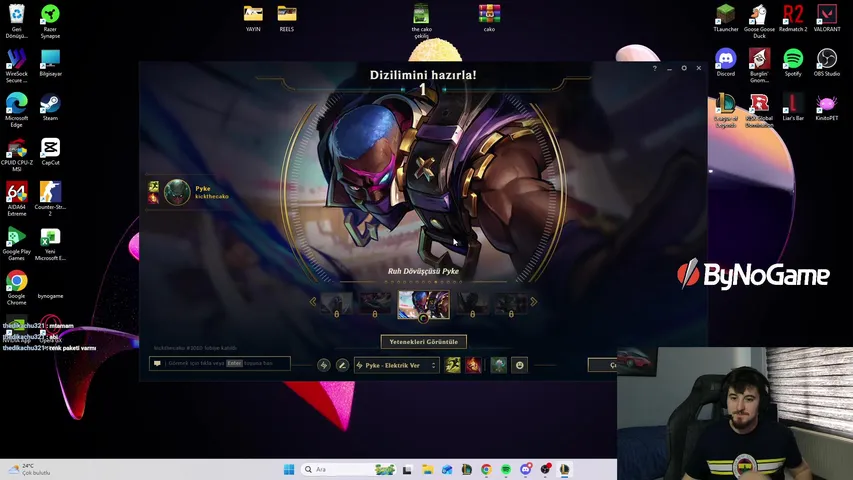The width and height of the screenshot is (853, 480).
Task: Click the chat input field in lobby
Action: point(220,363)
